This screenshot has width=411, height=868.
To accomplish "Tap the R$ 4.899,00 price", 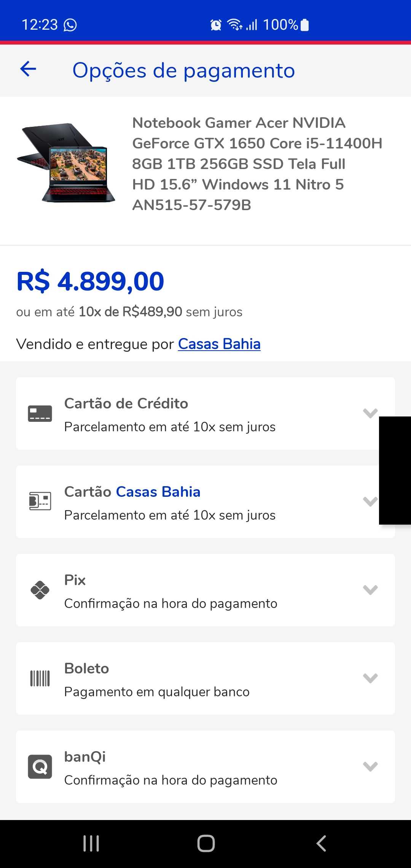I will 90,282.
